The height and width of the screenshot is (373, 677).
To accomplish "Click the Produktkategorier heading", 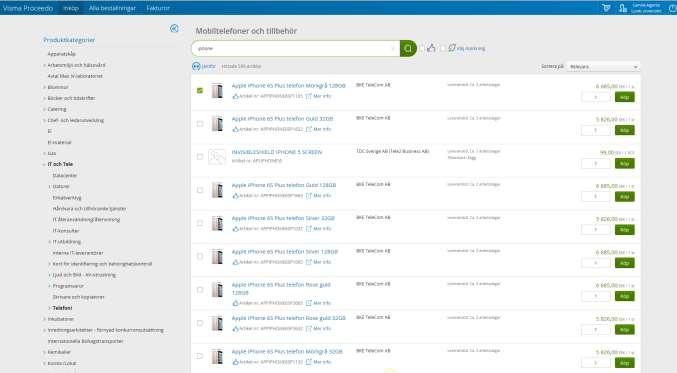I will 69,40.
